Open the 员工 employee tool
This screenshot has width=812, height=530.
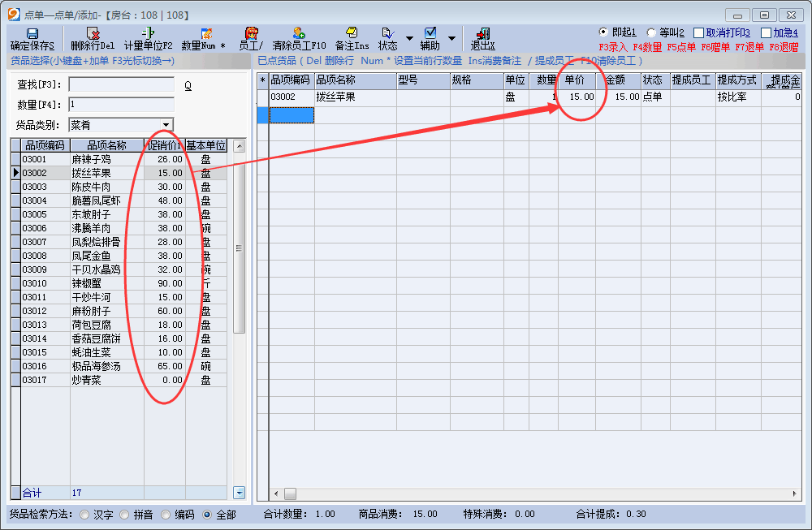pos(251,34)
